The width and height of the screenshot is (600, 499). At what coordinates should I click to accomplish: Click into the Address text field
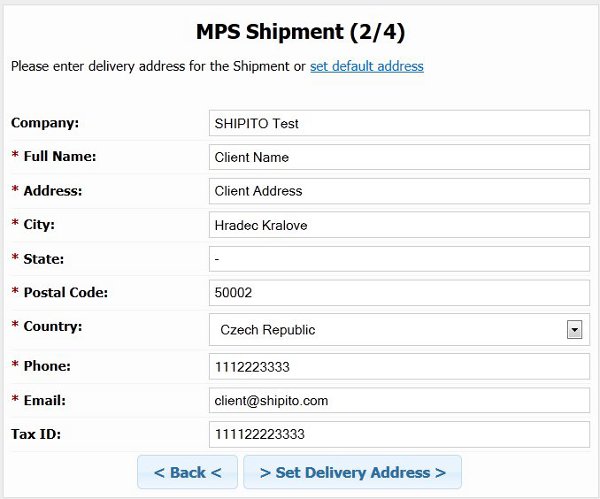click(399, 191)
